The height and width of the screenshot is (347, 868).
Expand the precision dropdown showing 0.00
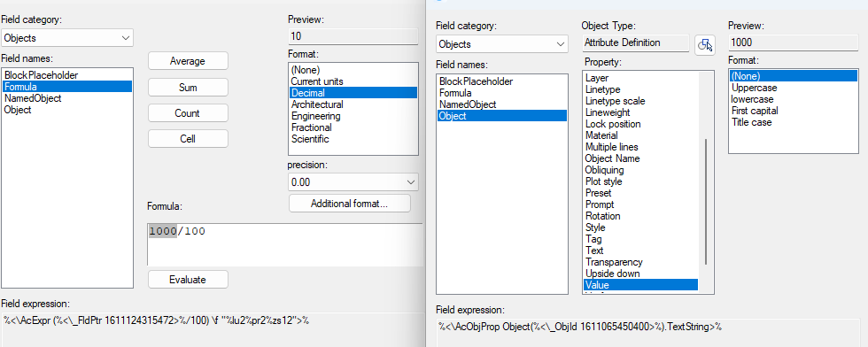coord(353,181)
